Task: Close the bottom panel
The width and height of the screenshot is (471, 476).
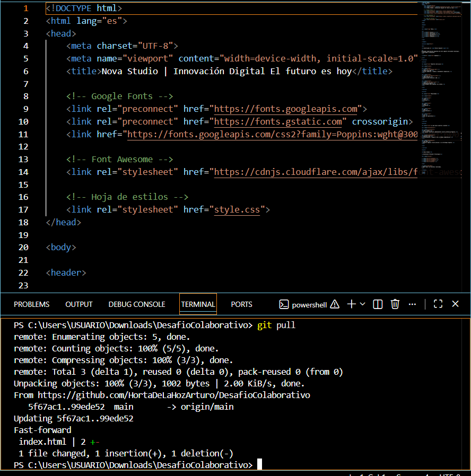Action: click(455, 304)
